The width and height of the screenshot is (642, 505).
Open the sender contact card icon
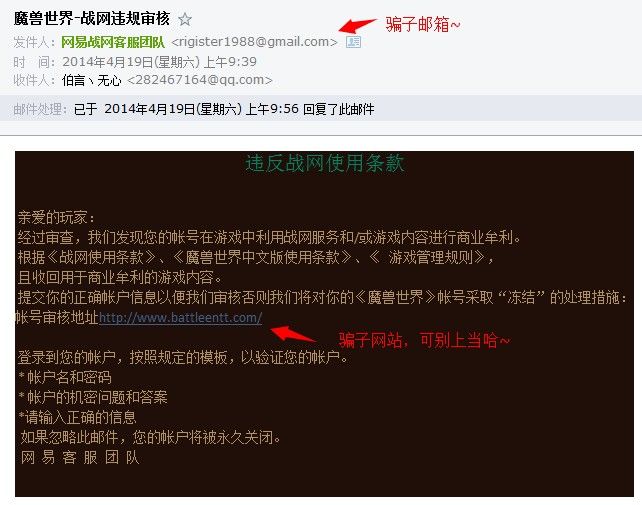click(353, 42)
